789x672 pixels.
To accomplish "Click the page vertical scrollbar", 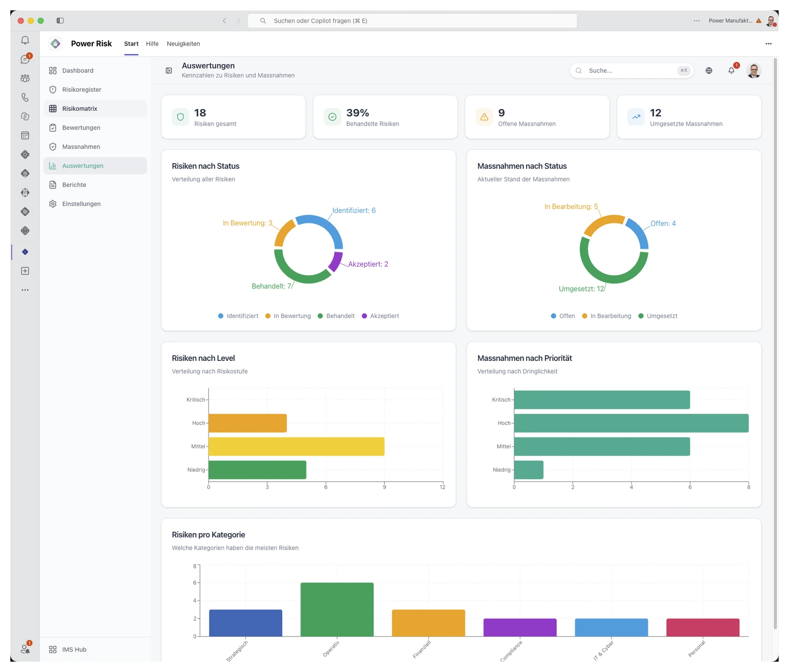I will click(775, 344).
